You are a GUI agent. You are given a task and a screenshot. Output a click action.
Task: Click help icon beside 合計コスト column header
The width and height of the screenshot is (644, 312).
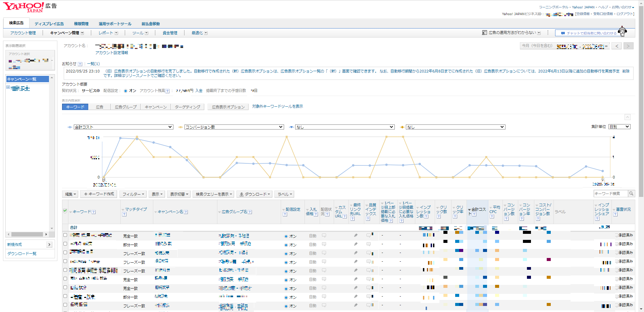point(474,214)
